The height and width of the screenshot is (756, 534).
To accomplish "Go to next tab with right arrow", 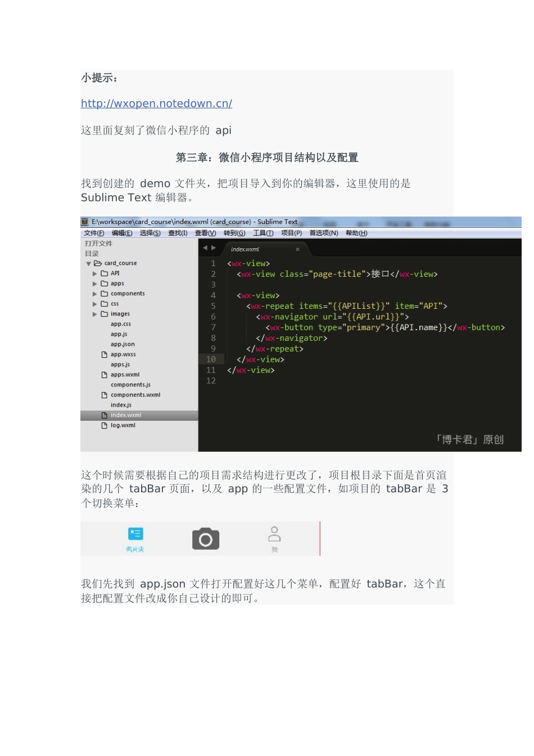I will tap(214, 248).
